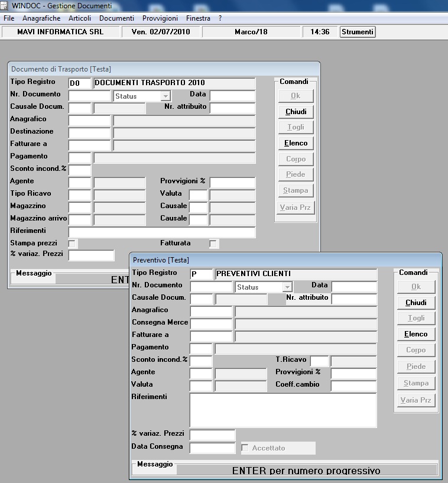Image resolution: width=448 pixels, height=483 pixels.
Task: Open the File menu
Action: pyautogui.click(x=9, y=18)
